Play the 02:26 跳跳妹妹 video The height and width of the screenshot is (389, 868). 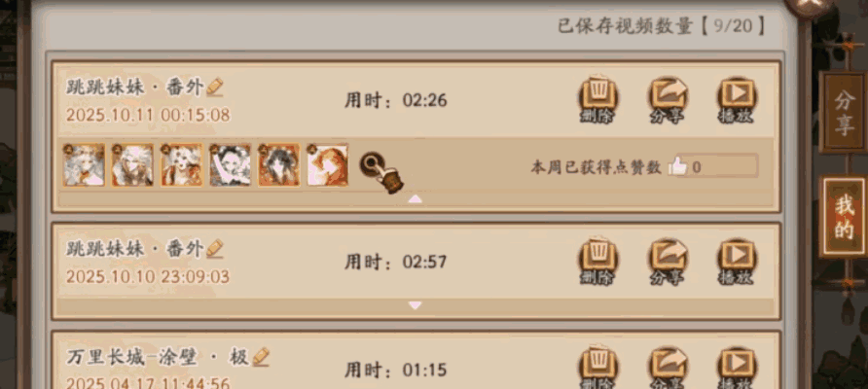[738, 100]
